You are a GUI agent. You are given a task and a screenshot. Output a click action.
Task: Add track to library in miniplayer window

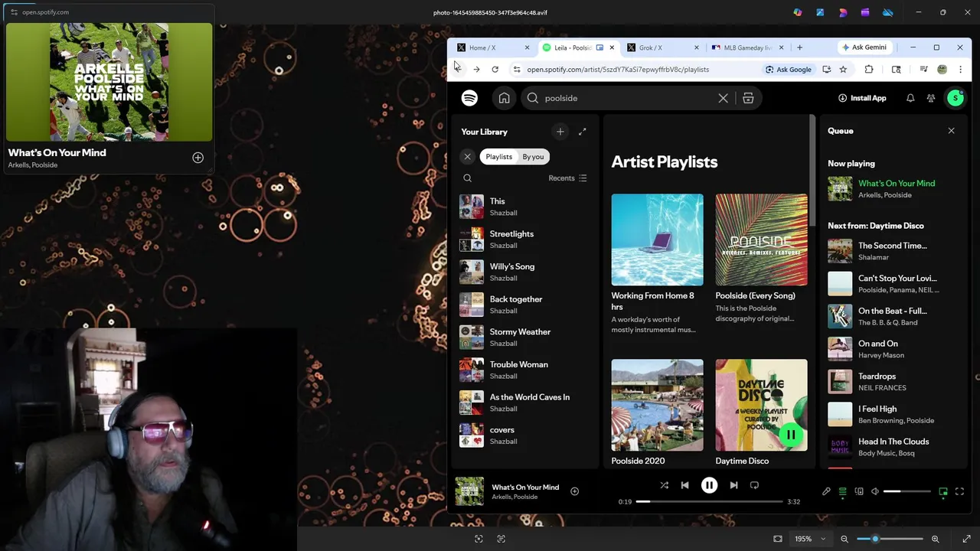click(x=198, y=158)
